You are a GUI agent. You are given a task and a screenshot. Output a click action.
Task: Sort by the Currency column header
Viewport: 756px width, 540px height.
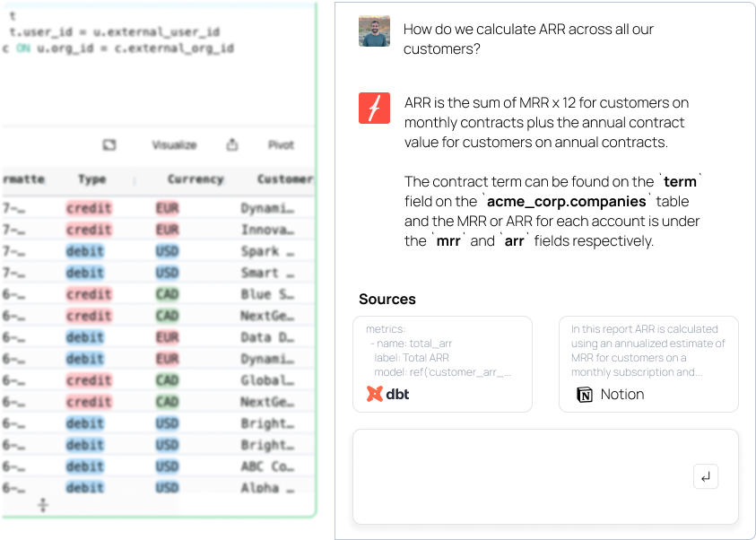pyautogui.click(x=195, y=179)
